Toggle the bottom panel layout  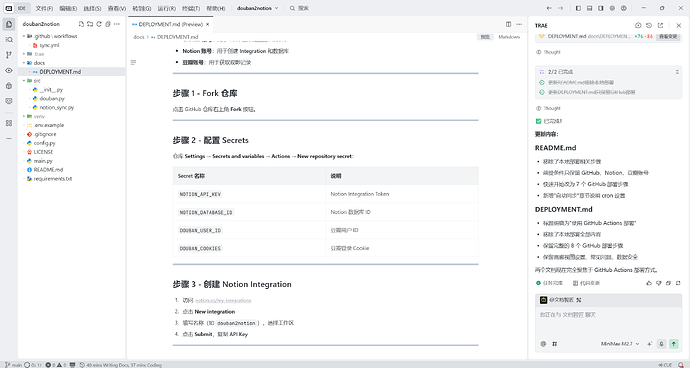click(x=590, y=8)
